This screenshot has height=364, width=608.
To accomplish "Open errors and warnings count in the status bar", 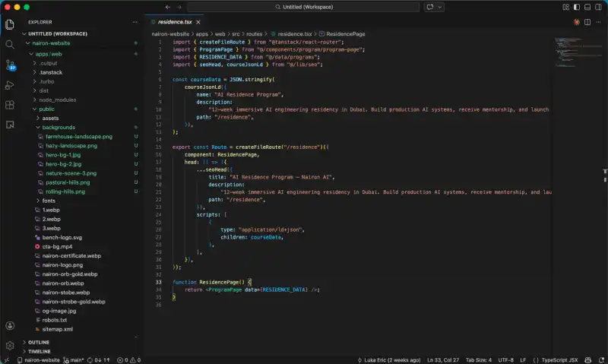I will [x=128, y=360].
